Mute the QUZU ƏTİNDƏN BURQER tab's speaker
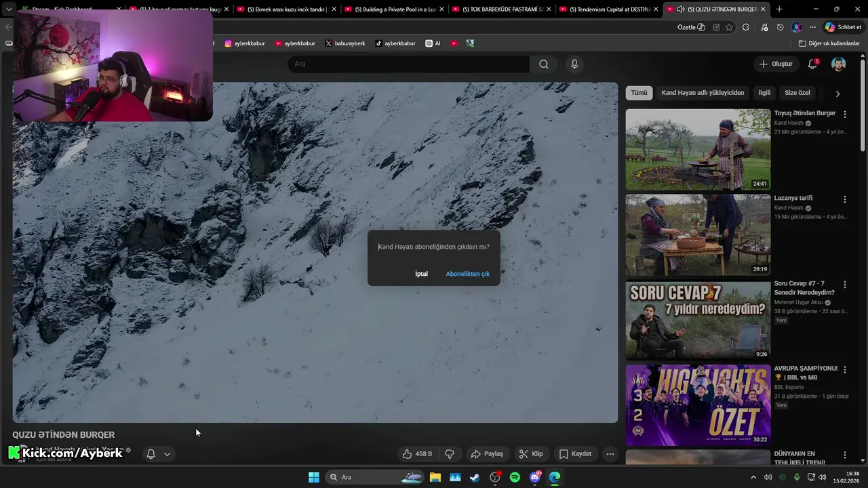This screenshot has width=868, height=488. pyautogui.click(x=681, y=9)
